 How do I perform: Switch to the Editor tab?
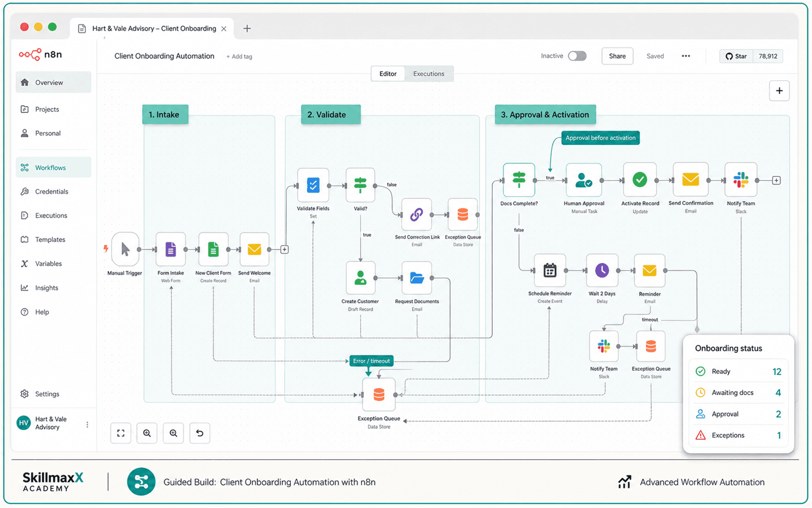(x=388, y=74)
